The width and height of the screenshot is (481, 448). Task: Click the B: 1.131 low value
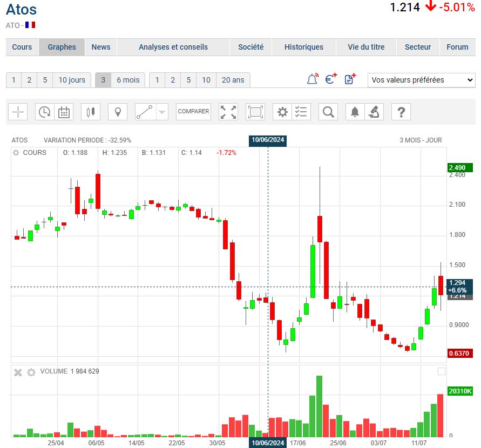154,153
